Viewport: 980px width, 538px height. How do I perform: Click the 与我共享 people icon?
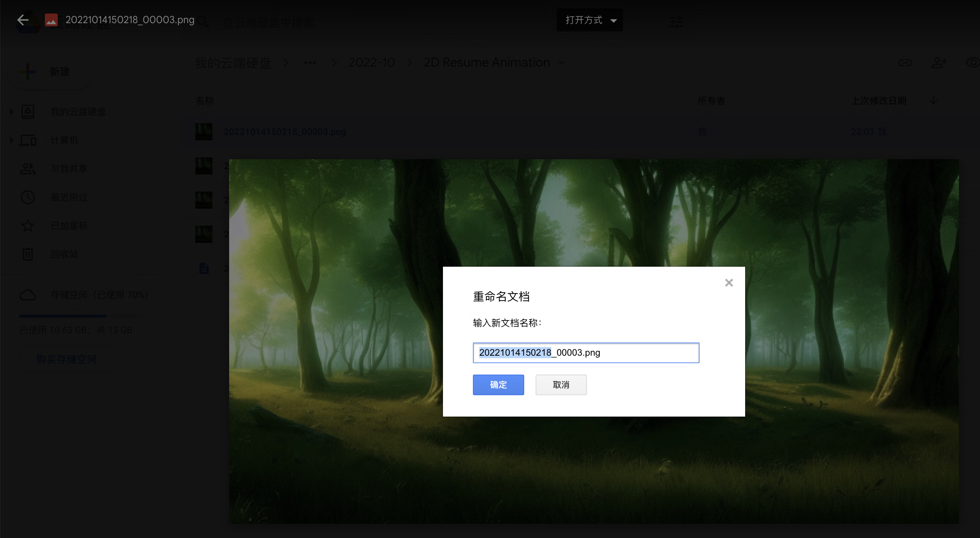coord(28,168)
